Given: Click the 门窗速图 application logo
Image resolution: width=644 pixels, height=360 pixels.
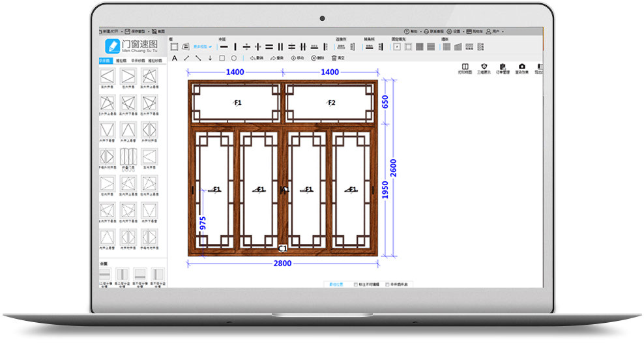Looking at the screenshot, I should 131,46.
